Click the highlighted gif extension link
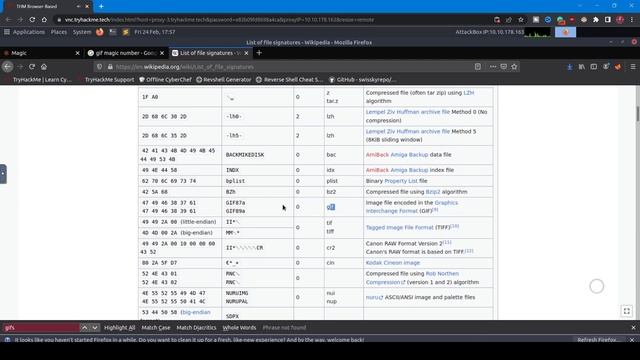This screenshot has width=640, height=360. [331, 207]
